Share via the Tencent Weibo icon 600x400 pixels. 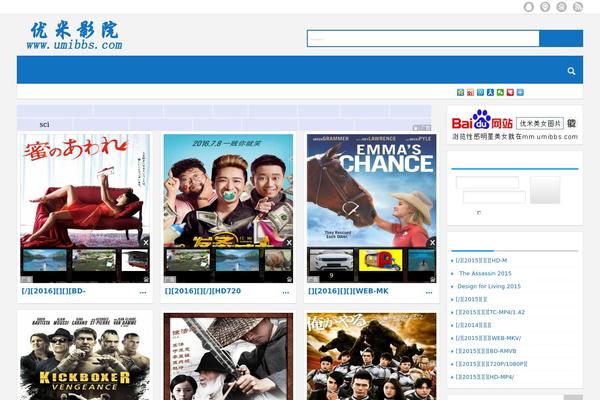click(x=480, y=92)
